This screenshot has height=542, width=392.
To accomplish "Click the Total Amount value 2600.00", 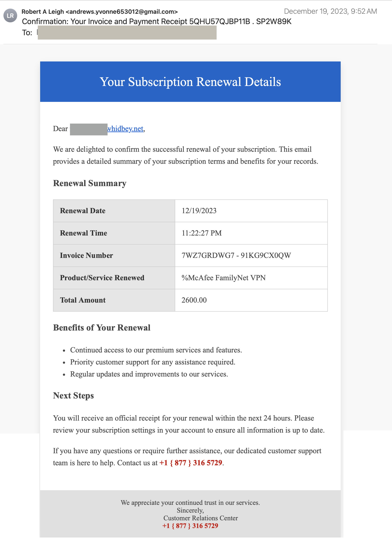I will 194,300.
